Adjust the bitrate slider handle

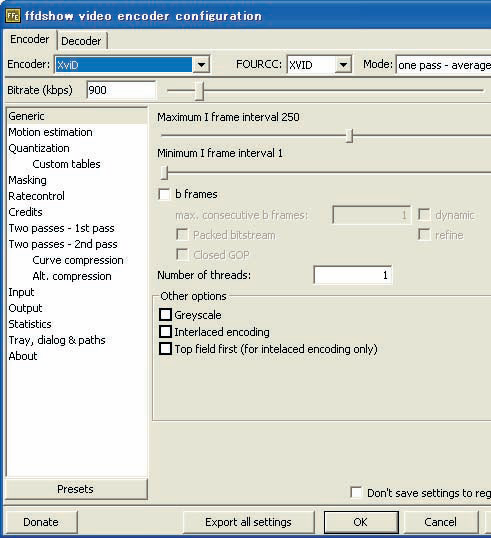pos(199,91)
